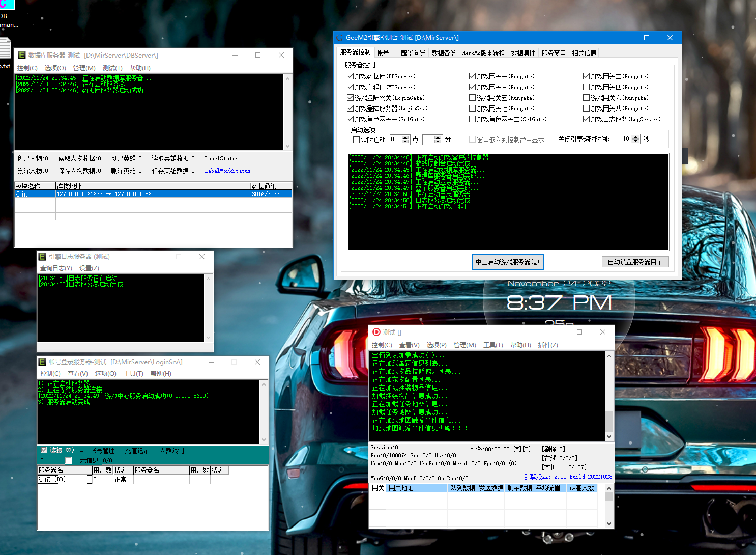Click 自动设置服务器目录 button
The width and height of the screenshot is (756, 555).
[x=634, y=262]
